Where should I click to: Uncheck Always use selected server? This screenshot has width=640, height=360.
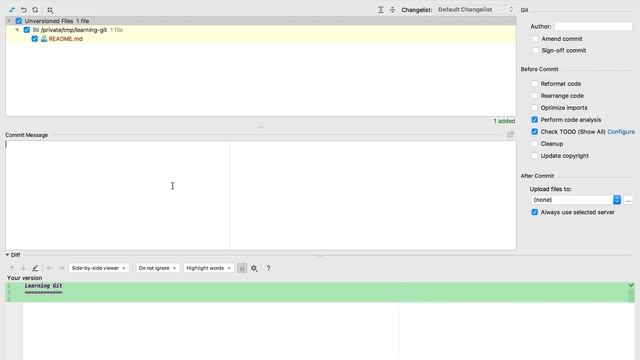(x=535, y=212)
